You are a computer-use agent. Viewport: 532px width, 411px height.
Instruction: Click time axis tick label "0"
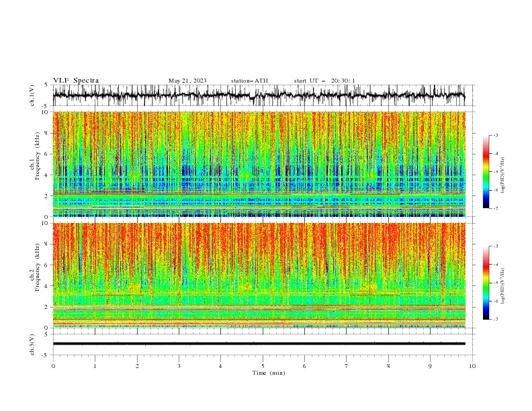53,366
